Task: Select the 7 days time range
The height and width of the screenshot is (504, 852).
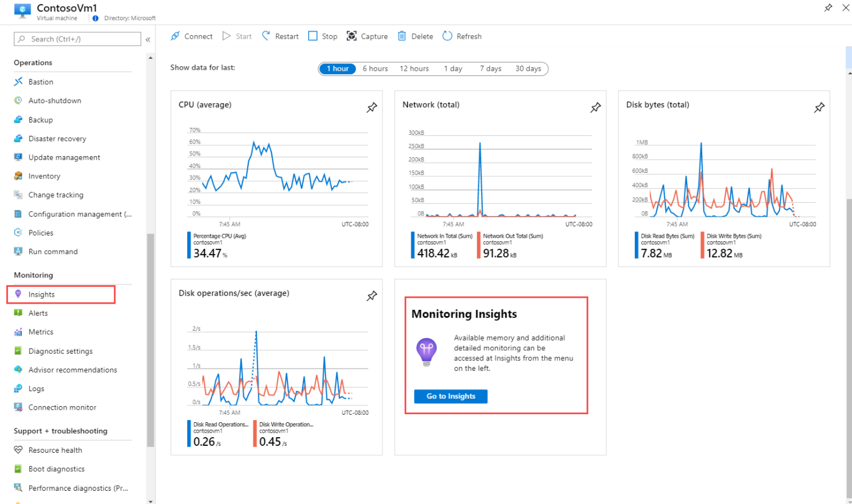Action: click(491, 69)
